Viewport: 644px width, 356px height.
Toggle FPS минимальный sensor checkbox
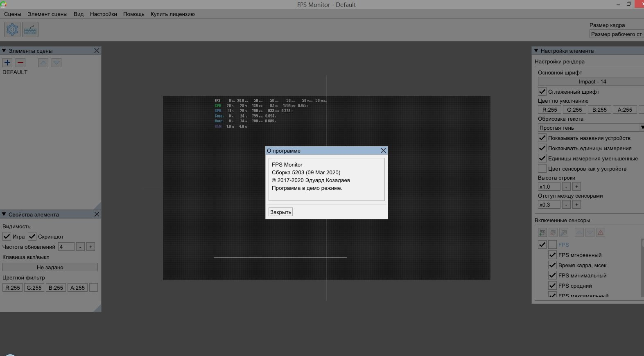click(x=552, y=275)
